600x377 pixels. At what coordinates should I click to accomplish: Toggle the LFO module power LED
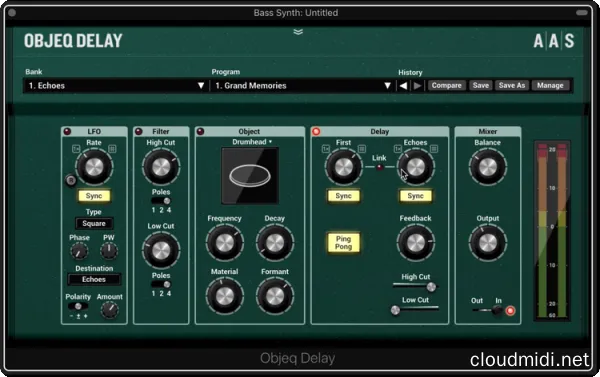pos(67,131)
